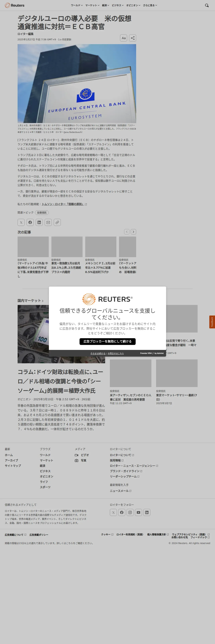Viewport: 215px width, 644px height.
Task: Copy article link icon
Action: 57,222
